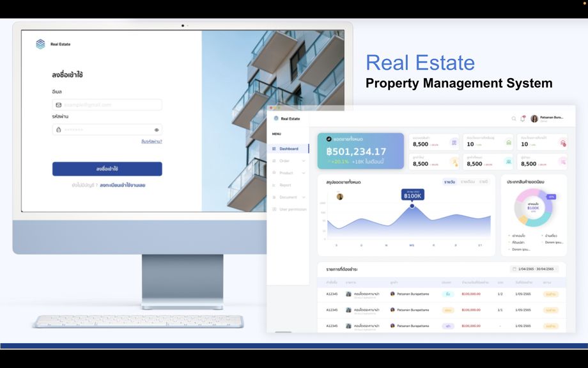588x368 pixels.
Task: Click Patsanan Burapattama in the 1/2 row
Action: pos(412,294)
